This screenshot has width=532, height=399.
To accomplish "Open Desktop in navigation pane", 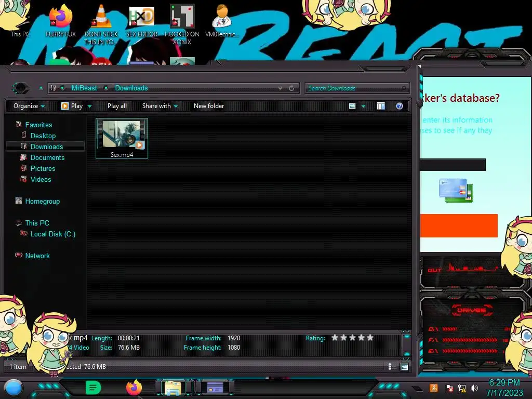I will tap(43, 136).
